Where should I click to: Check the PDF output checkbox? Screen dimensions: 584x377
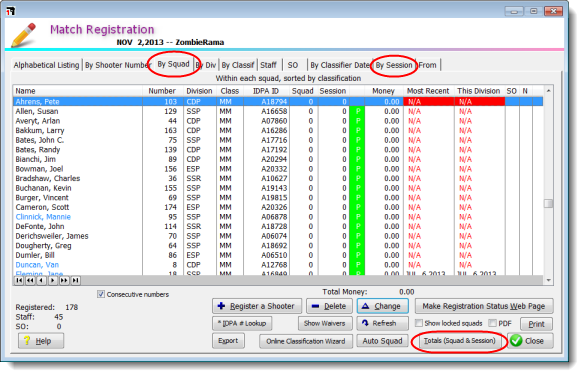click(x=492, y=323)
